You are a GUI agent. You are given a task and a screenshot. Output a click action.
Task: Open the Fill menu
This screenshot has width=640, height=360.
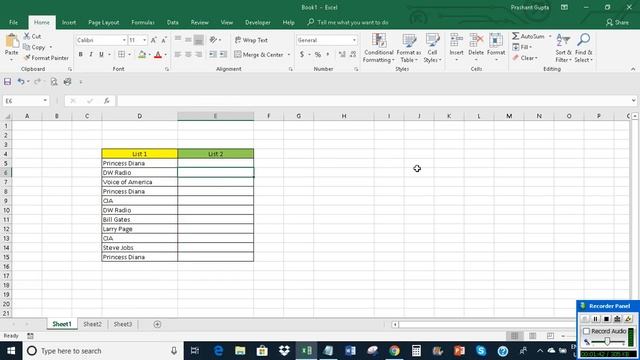(522, 47)
